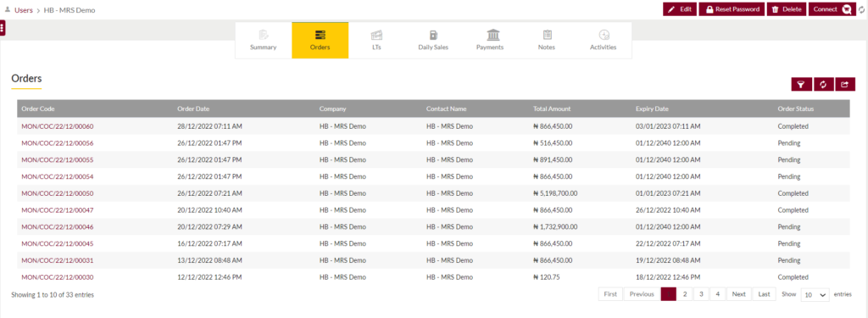Click the filter icon above the orders table

[801, 84]
